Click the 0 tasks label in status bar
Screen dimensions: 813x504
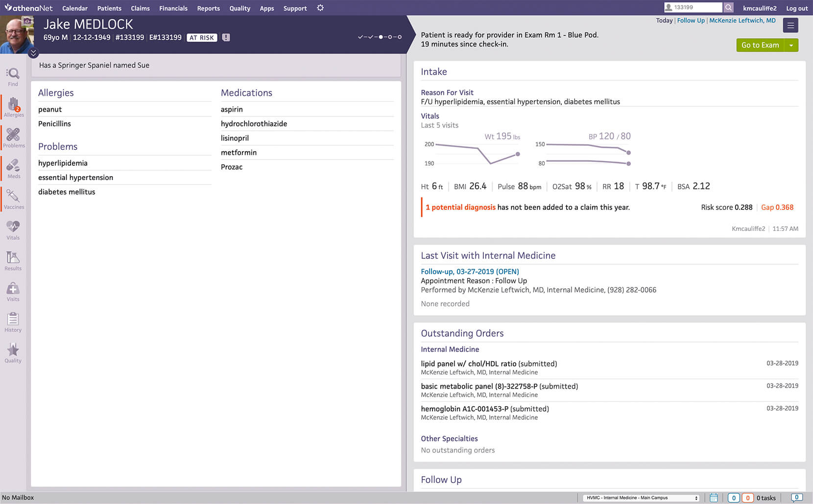tap(766, 498)
